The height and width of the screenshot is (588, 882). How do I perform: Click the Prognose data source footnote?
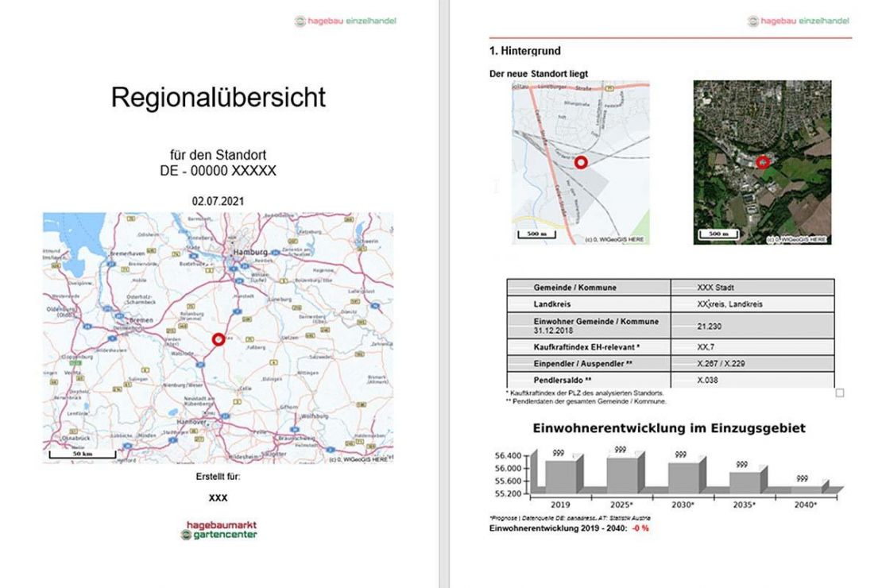point(570,517)
